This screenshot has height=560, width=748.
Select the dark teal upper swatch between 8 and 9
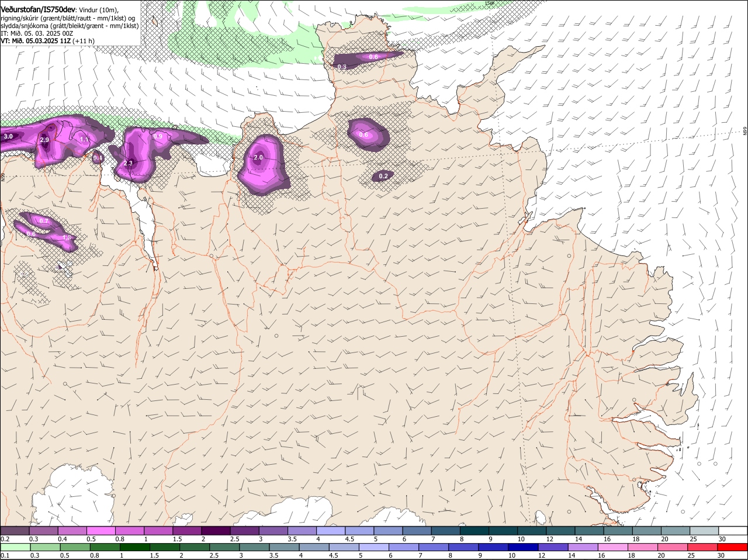click(x=474, y=530)
